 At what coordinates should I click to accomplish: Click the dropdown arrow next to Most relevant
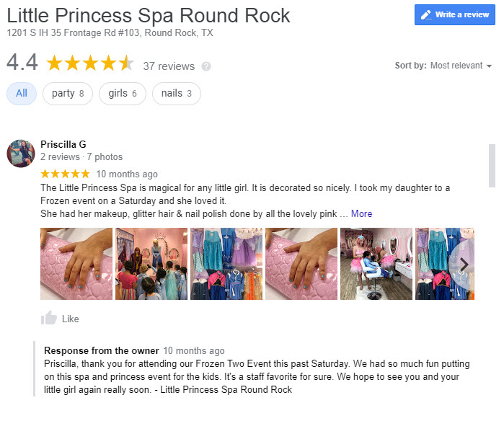point(489,66)
